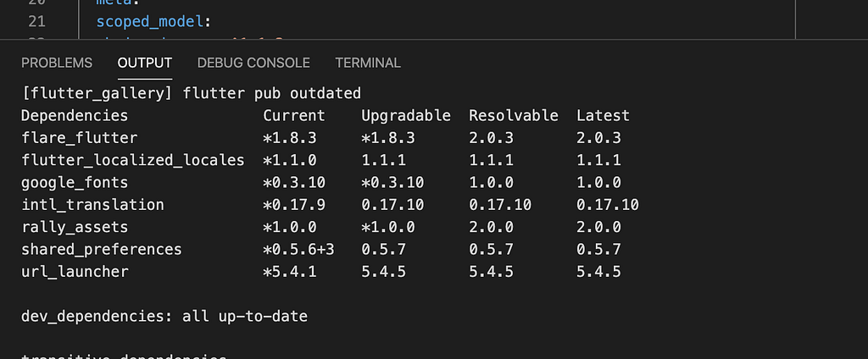868x359 pixels.
Task: Click the Latest column header text
Action: [x=603, y=115]
